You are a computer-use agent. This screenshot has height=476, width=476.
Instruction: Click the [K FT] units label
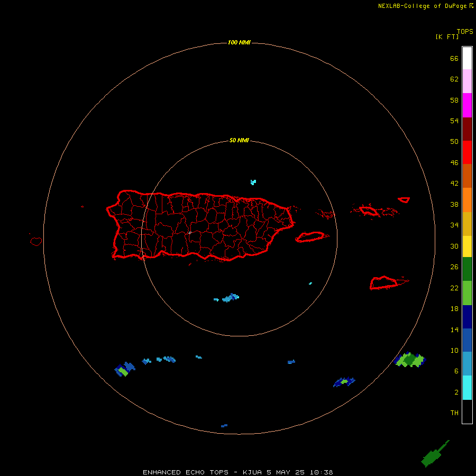[447, 36]
